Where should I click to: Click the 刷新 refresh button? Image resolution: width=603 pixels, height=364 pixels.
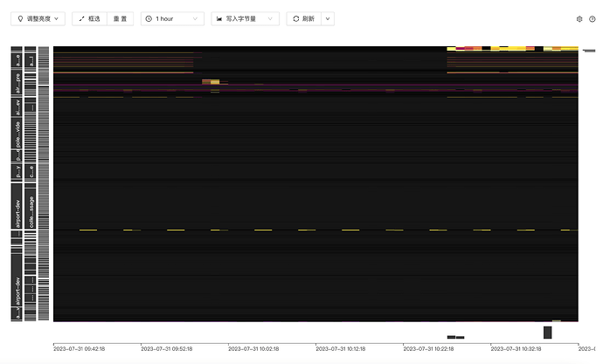(x=303, y=18)
